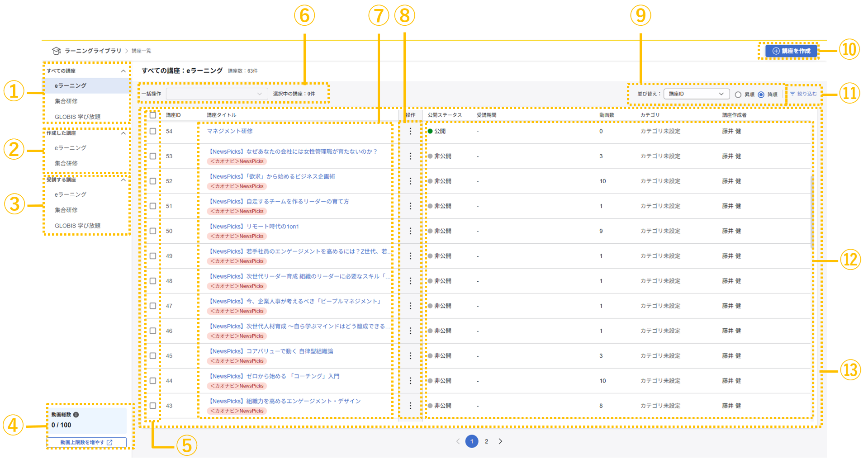Open the 絞り込む filter
Viewport: 868px width, 459px height.
[803, 94]
